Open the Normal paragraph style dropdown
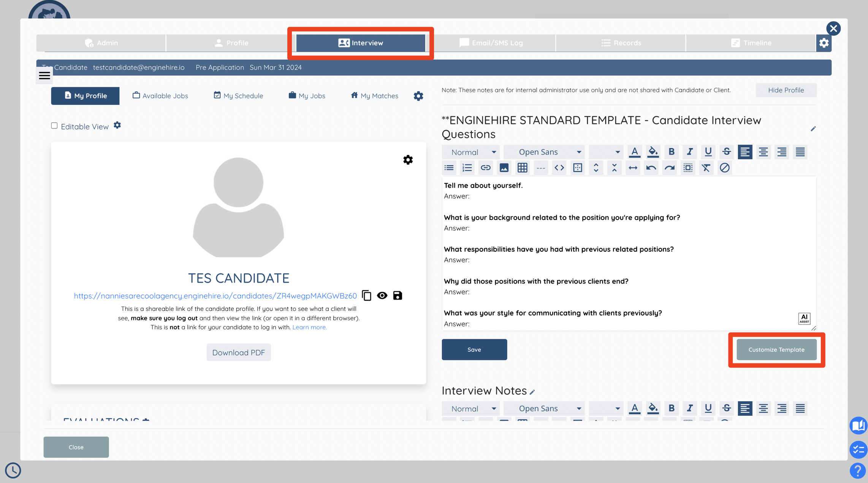 pos(472,152)
